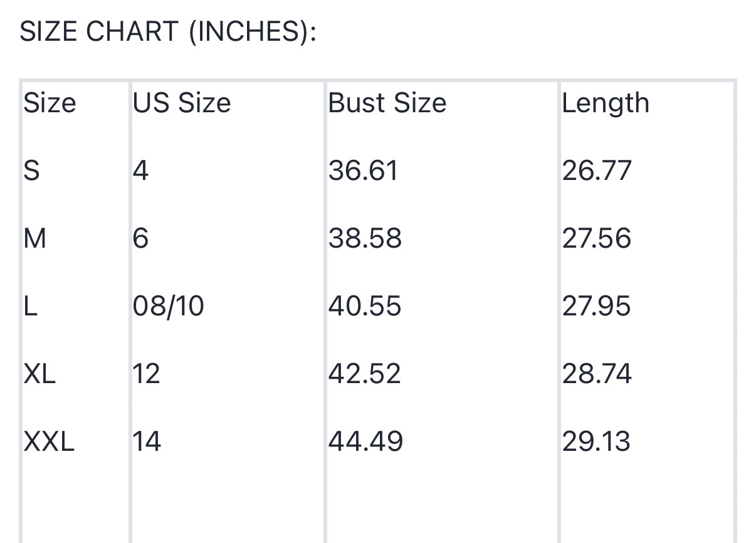Select the US size '12' cell
The height and width of the screenshot is (543, 756).
[x=147, y=374]
